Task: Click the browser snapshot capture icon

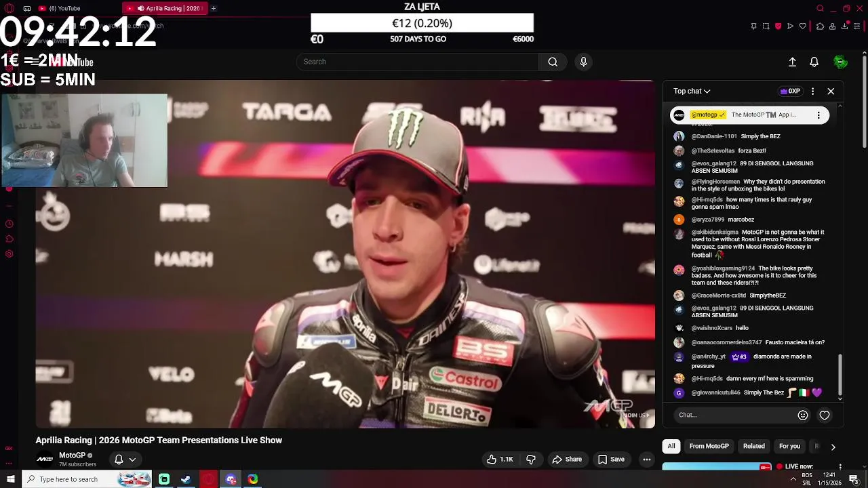Action: point(766,26)
